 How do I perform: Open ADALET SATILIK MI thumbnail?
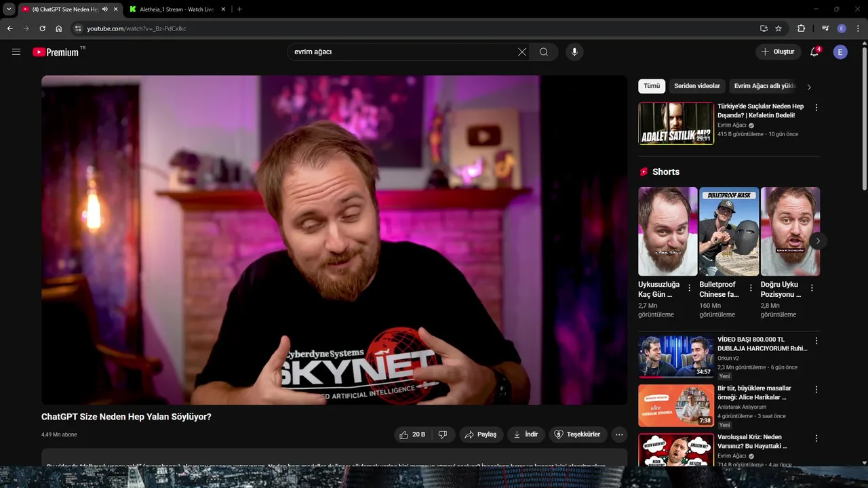click(x=676, y=123)
